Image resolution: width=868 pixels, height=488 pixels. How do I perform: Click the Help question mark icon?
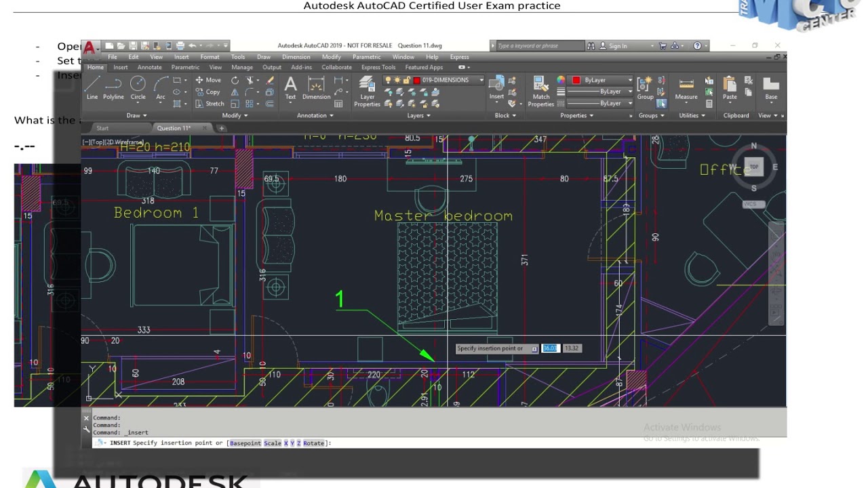697,46
